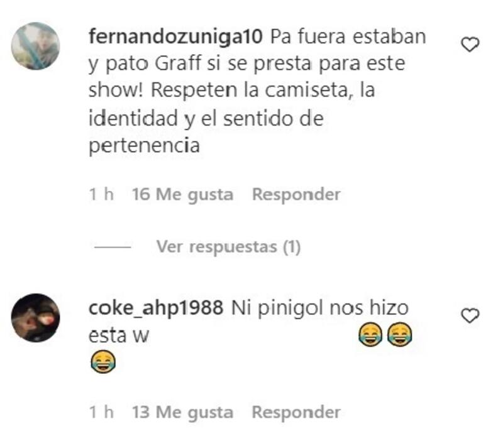Reply to fernandozuniga10's comment via Responder

296,194
